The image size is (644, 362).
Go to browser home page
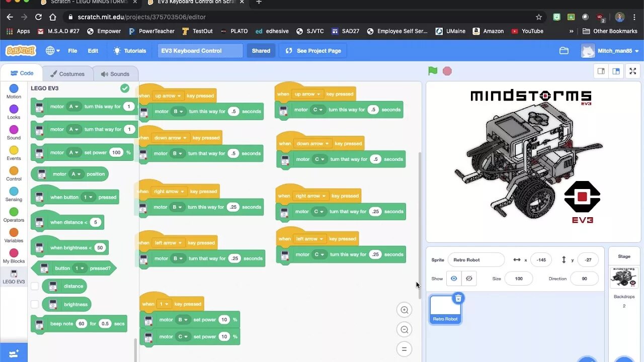[53, 17]
